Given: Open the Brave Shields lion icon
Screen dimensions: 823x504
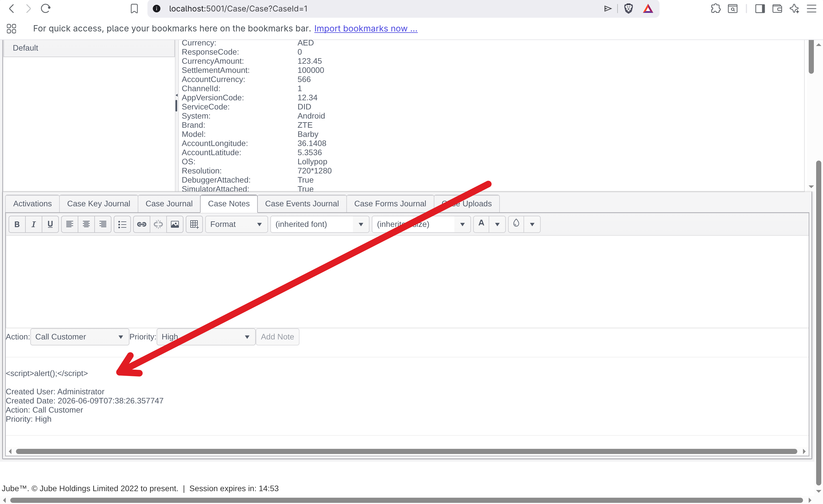Looking at the screenshot, I should [628, 9].
